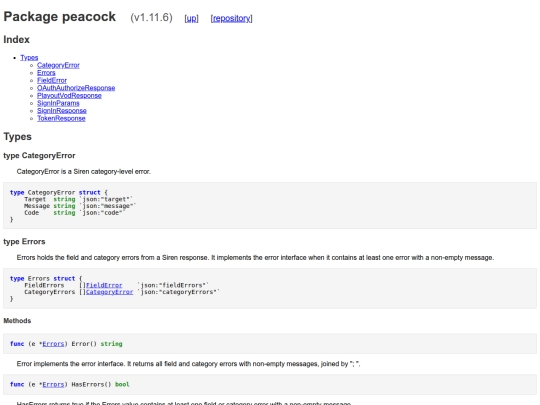Viewport: 540px width, 405px height.
Task: Click version text (v1.11.6)
Action: point(151,18)
